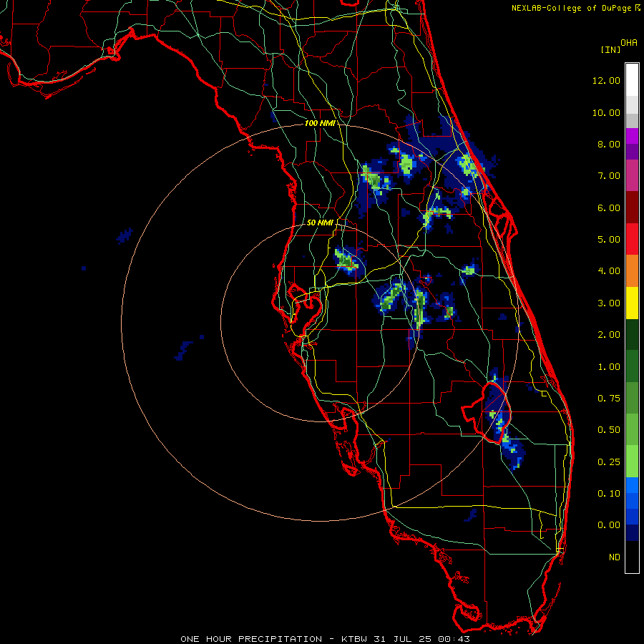Select the 8.00 legend value
This screenshot has height=644, width=644.
[x=609, y=144]
